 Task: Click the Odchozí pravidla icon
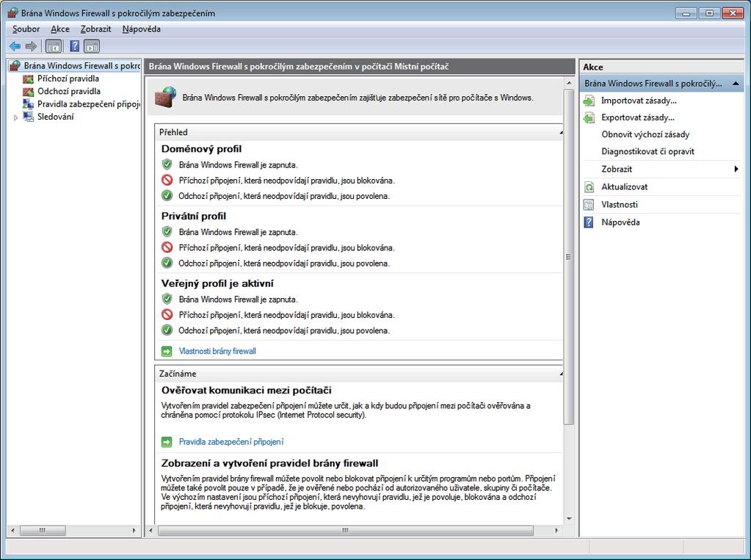click(x=28, y=91)
